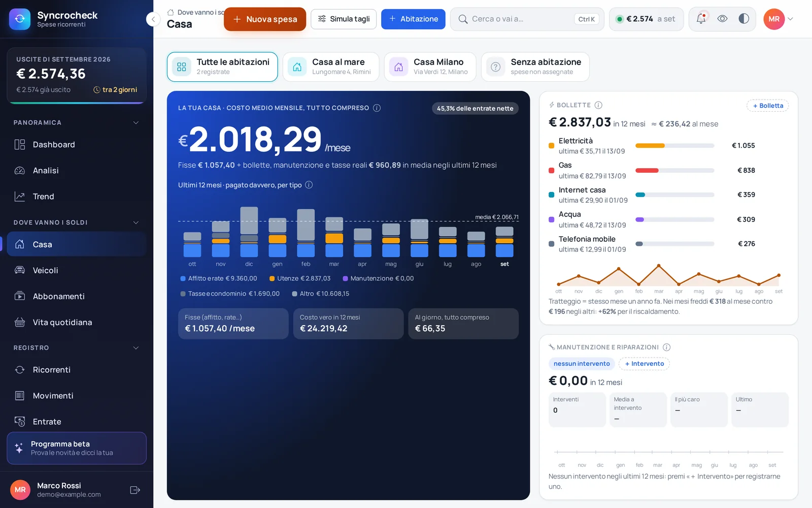This screenshot has height=508, width=812.
Task: Collapse Dove vanno i soldi section
Action: click(x=136, y=223)
